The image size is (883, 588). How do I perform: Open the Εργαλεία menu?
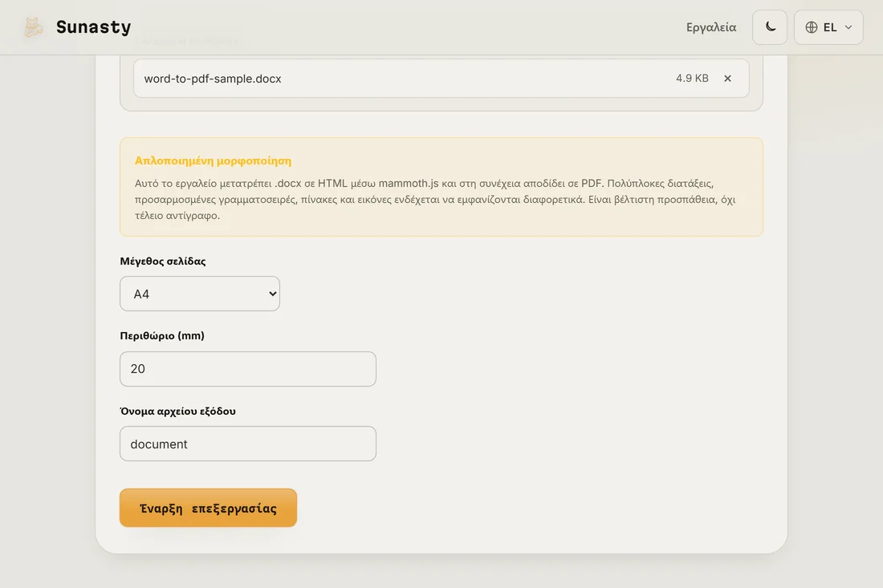tap(711, 27)
